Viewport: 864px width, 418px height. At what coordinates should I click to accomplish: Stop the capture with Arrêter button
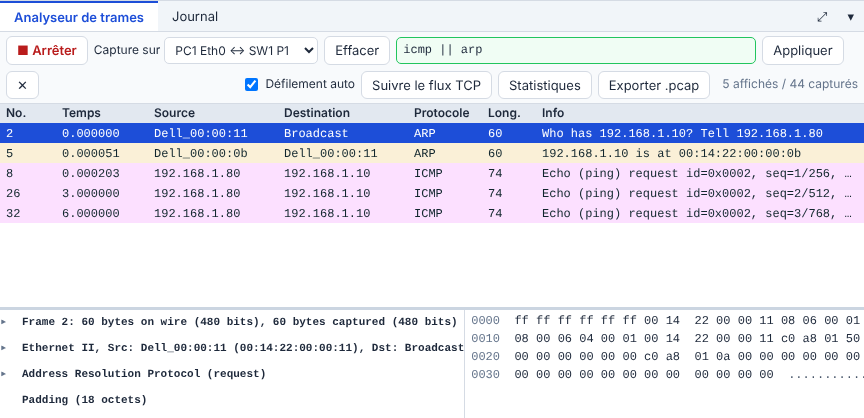(47, 51)
